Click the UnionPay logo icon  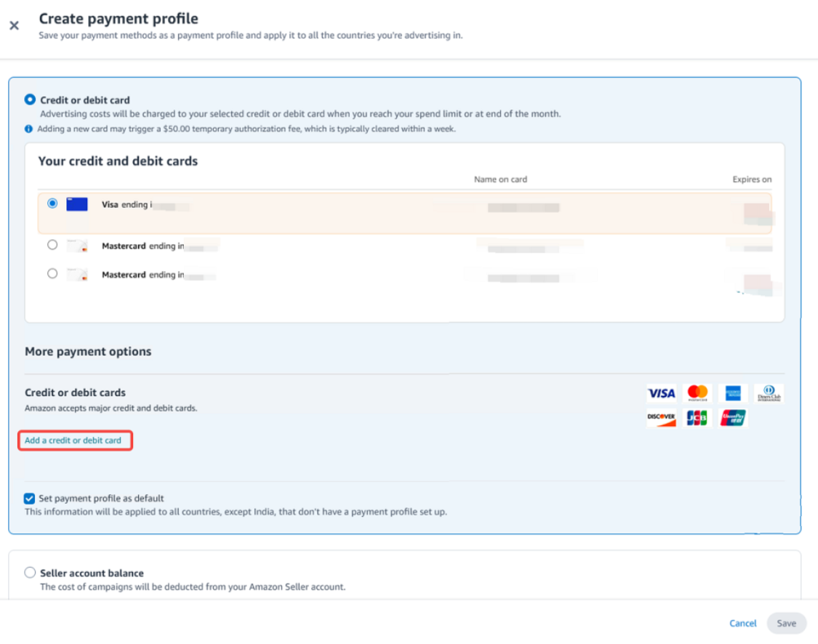click(x=733, y=418)
